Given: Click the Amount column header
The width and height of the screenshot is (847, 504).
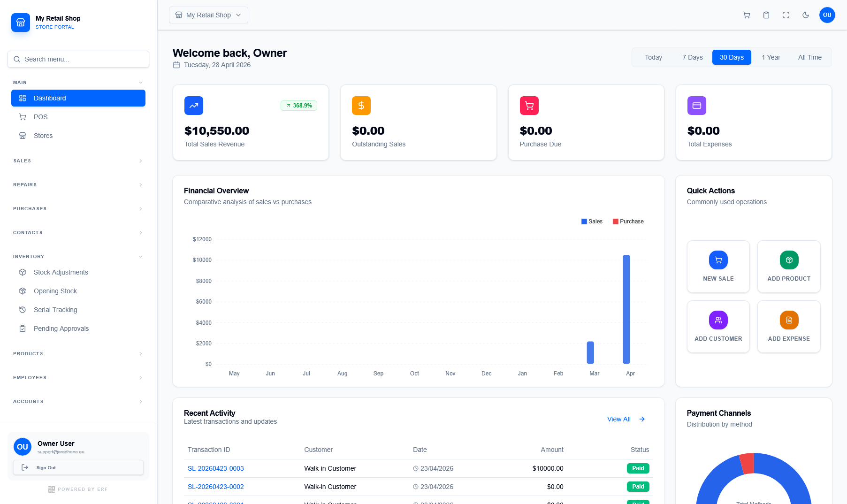Looking at the screenshot, I should point(552,450).
